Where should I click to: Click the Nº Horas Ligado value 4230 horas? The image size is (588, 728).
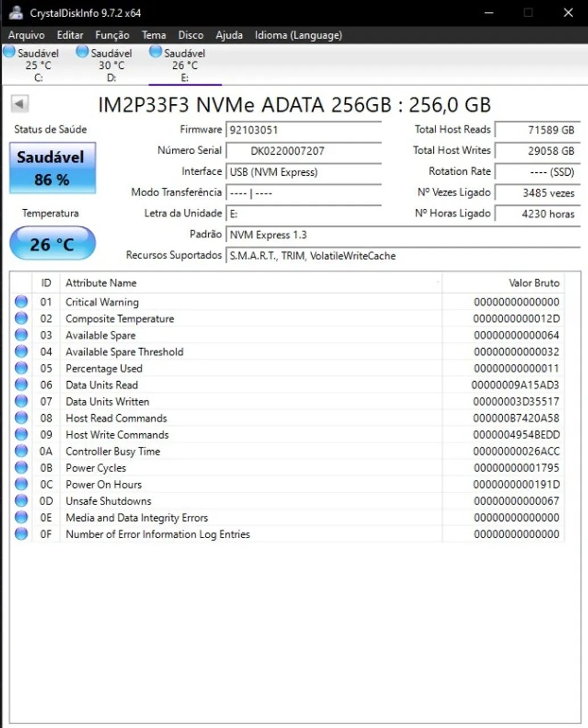click(x=537, y=214)
